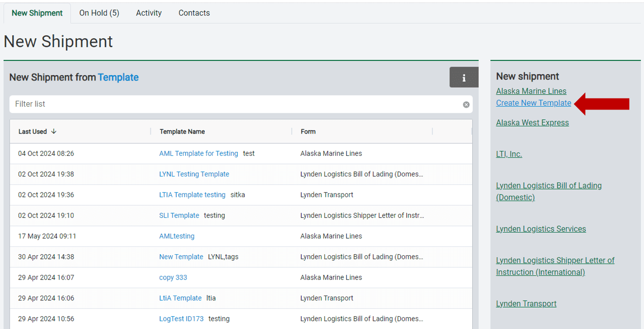Open Create New Template
The image size is (644, 329).
click(x=533, y=103)
